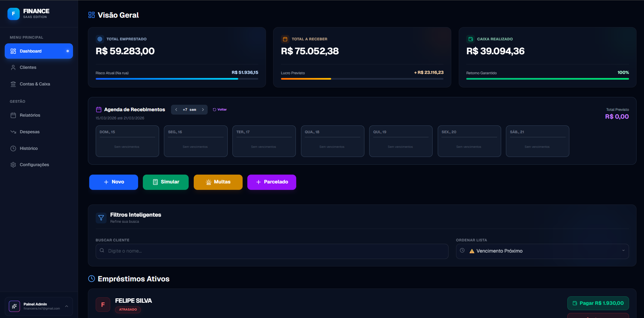Focus the Buscar Cliente search field
Viewport: 644px width, 318px height.
click(272, 251)
